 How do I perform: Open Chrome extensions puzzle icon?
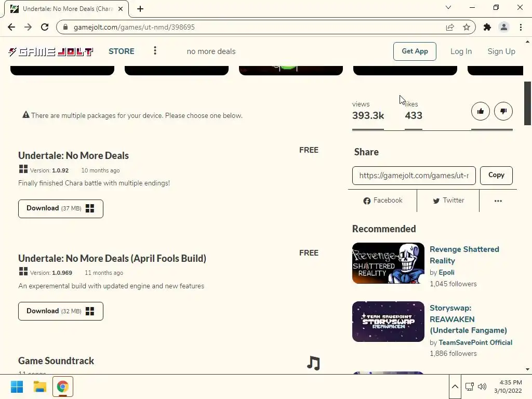pos(487,27)
